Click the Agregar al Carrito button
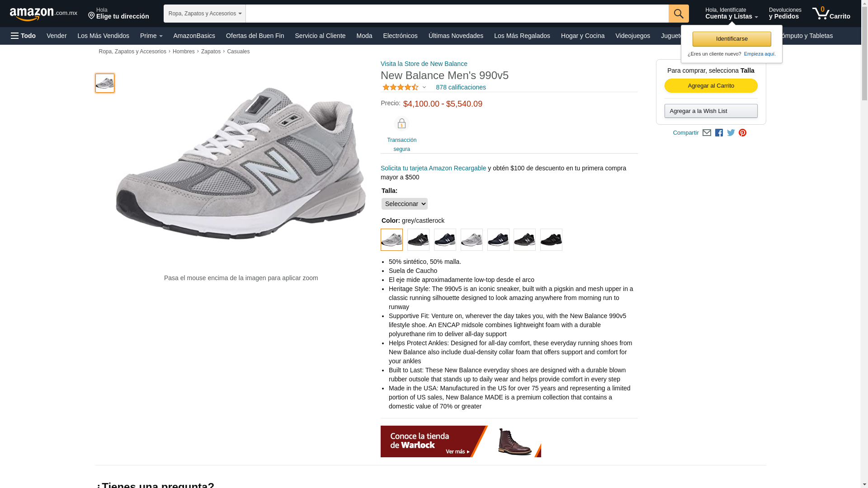Screen dimensions: 868x488 pyautogui.click(x=711, y=86)
